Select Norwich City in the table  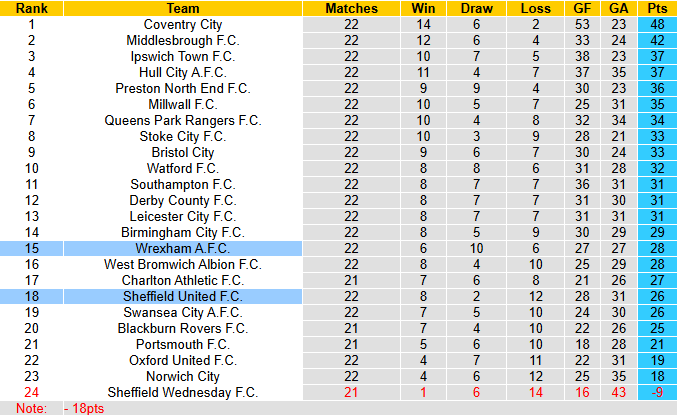coord(182,377)
